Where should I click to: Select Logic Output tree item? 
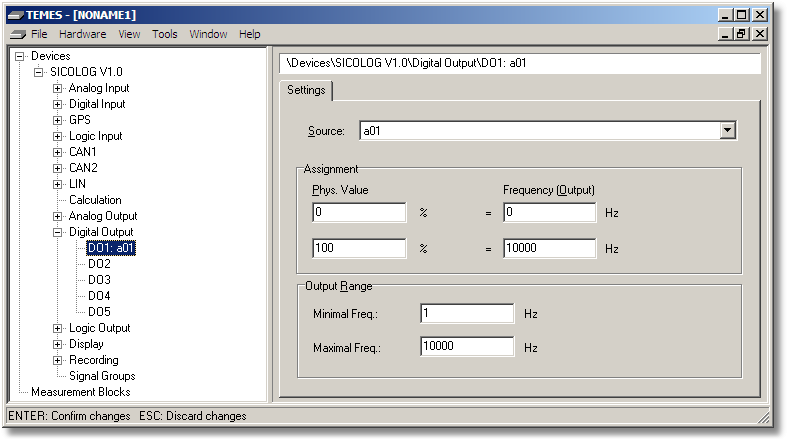[100, 328]
